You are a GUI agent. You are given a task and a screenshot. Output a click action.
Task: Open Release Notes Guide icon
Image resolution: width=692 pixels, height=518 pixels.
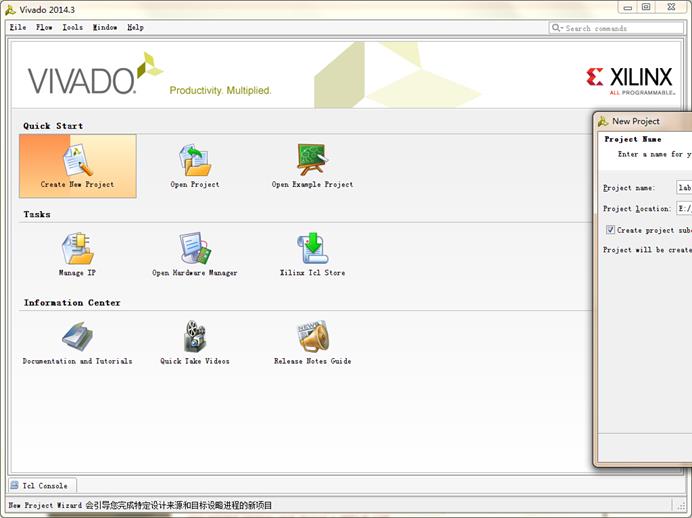[312, 336]
